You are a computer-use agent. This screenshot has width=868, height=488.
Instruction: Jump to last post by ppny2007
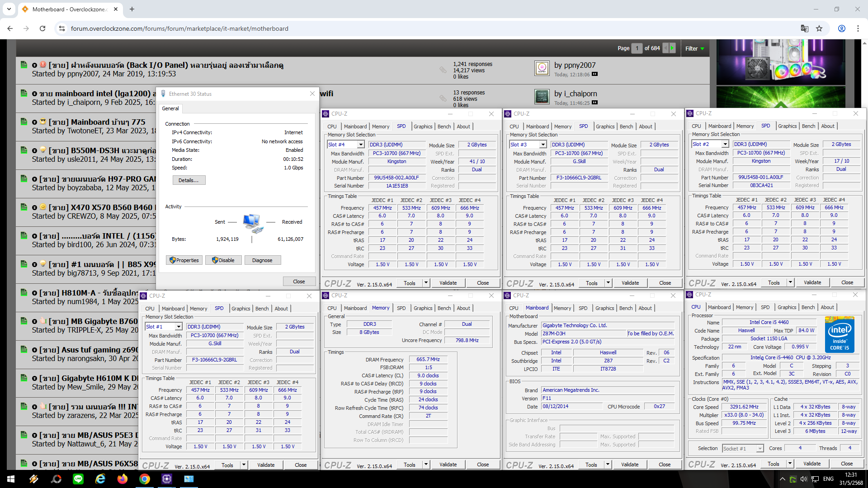tap(594, 75)
